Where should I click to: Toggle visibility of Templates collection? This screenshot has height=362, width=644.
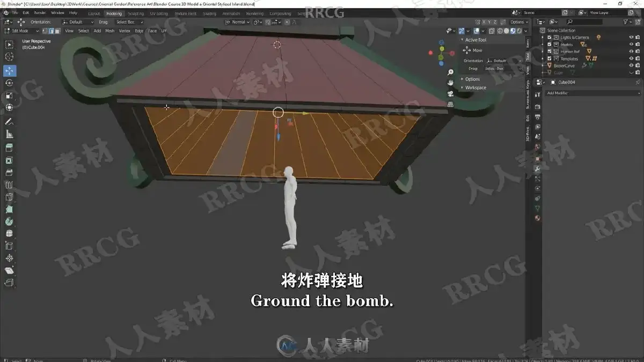[631, 58]
